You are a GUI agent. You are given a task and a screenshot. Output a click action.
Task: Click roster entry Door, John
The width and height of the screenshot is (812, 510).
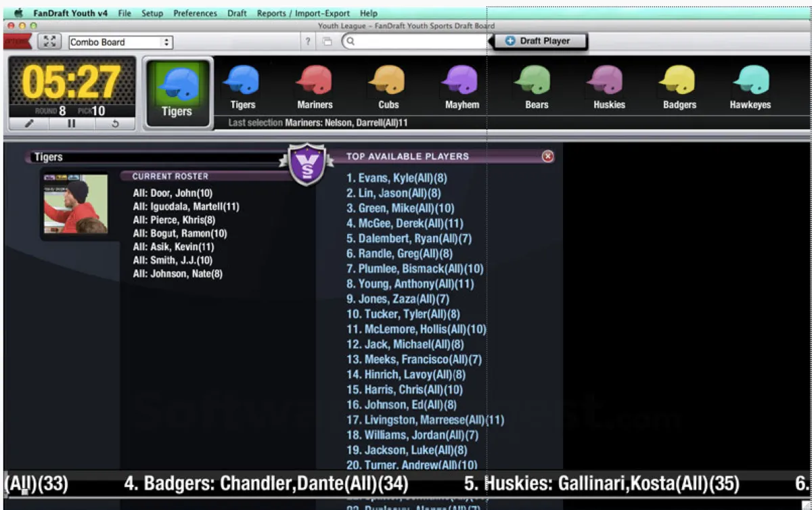coord(173,193)
